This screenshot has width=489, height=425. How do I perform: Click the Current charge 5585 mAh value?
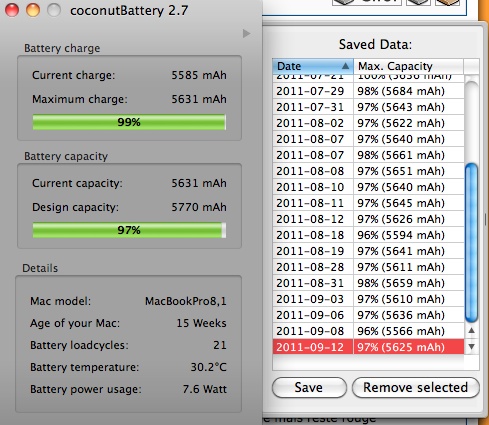199,75
